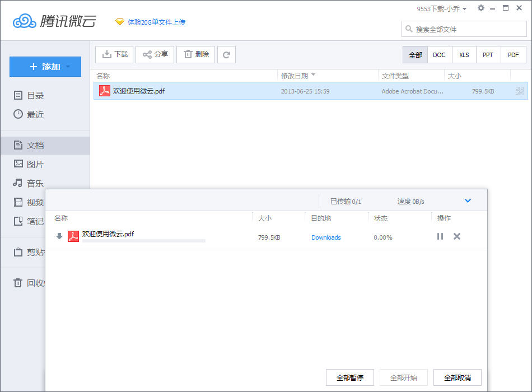Click the 回收 recycle bin icon
Viewport: 532px width, 392px height.
(18, 283)
